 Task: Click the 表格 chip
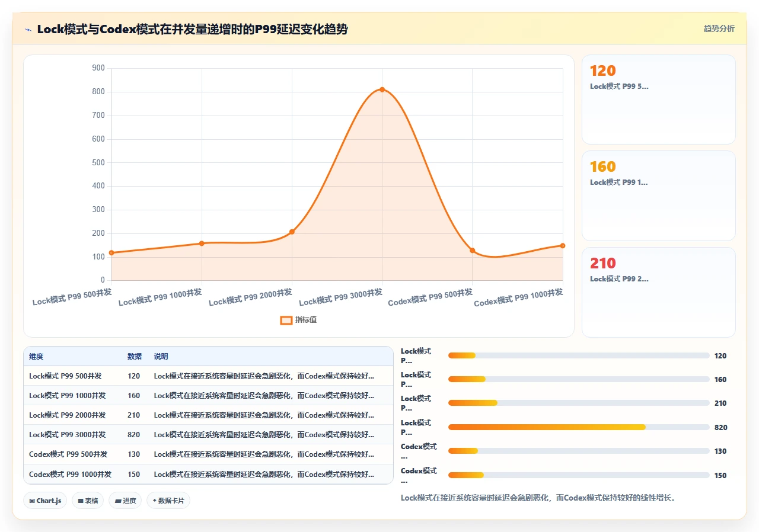click(88, 501)
